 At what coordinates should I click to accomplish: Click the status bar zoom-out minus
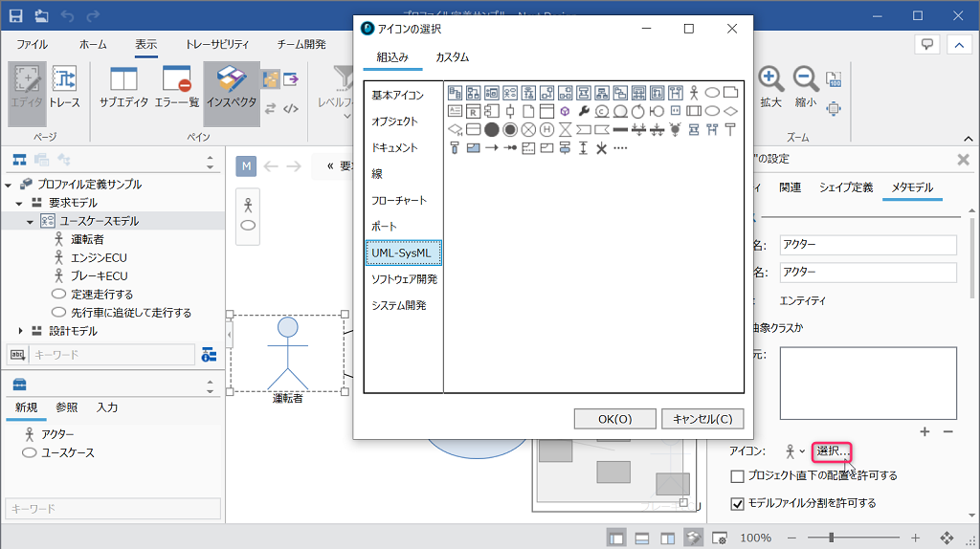coord(791,538)
